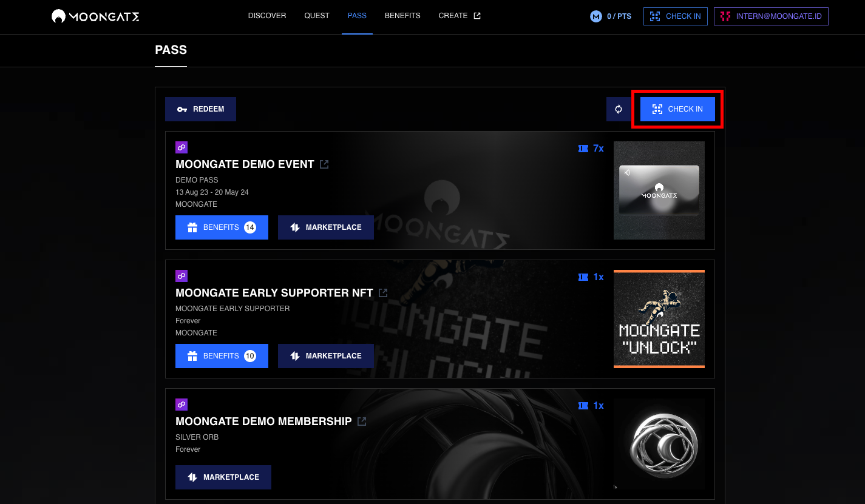
Task: Click the chain icon on Moongate Demo Event
Action: click(181, 147)
